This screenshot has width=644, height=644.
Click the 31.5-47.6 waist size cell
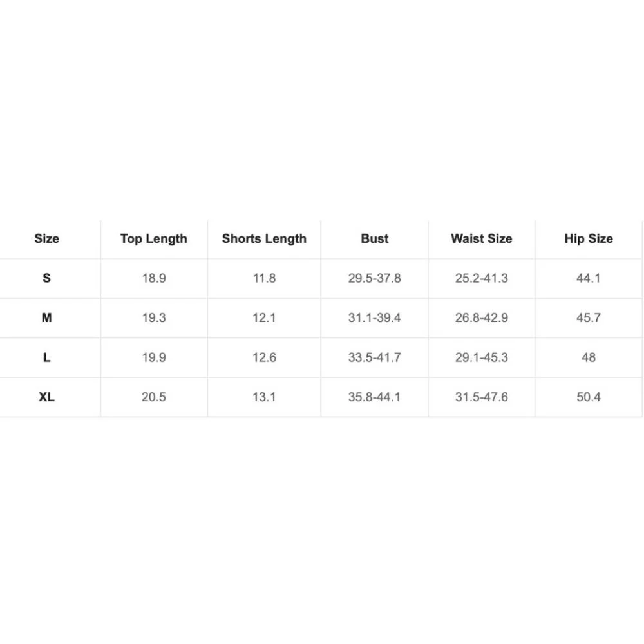[x=482, y=397]
